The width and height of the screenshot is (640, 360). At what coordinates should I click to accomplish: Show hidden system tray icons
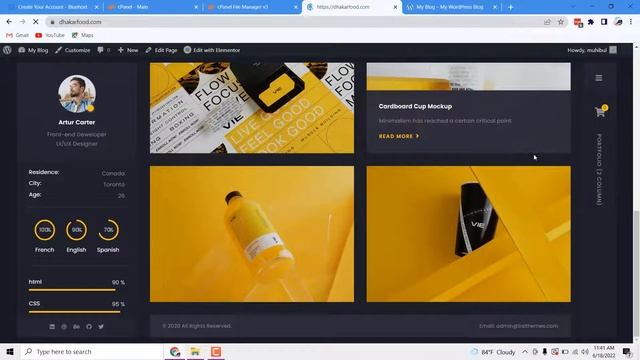[x=525, y=351]
